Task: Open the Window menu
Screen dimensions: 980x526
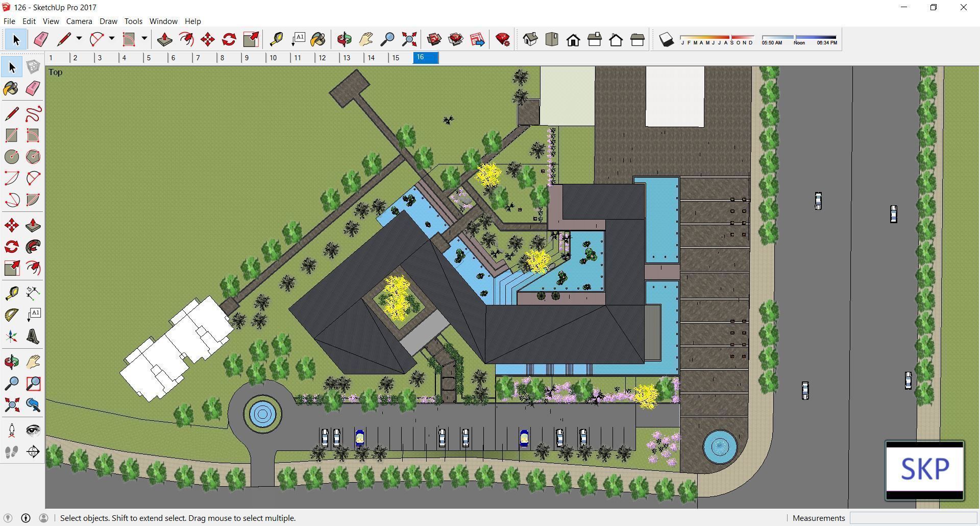Action: coord(163,21)
